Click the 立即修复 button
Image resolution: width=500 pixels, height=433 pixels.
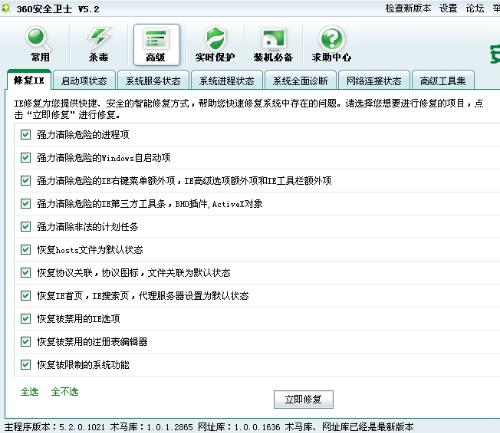304,399
